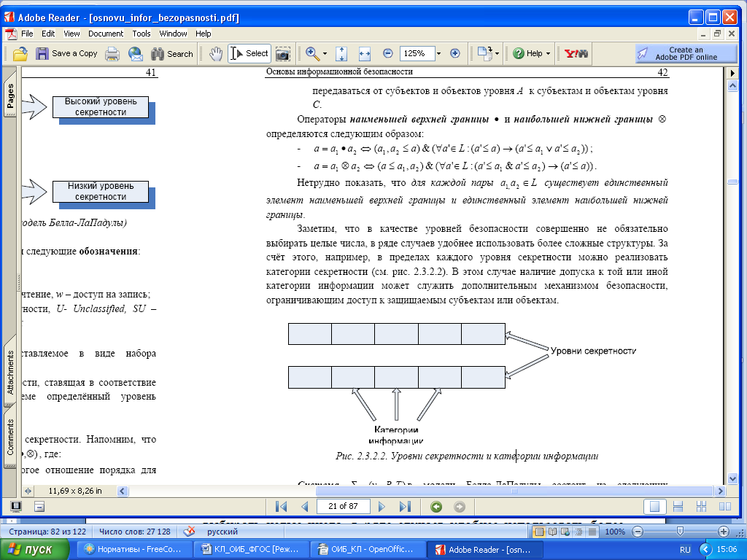
Task: Select Facing pages layout
Action: click(724, 507)
